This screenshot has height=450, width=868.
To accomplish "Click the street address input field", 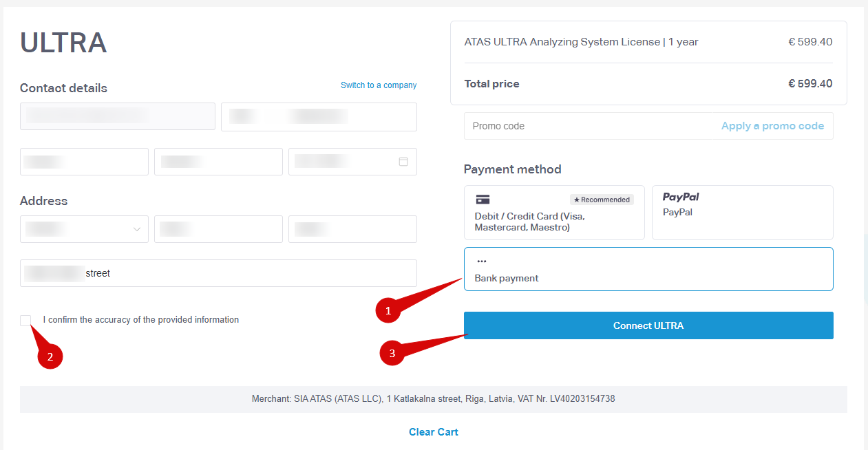I will click(x=218, y=273).
